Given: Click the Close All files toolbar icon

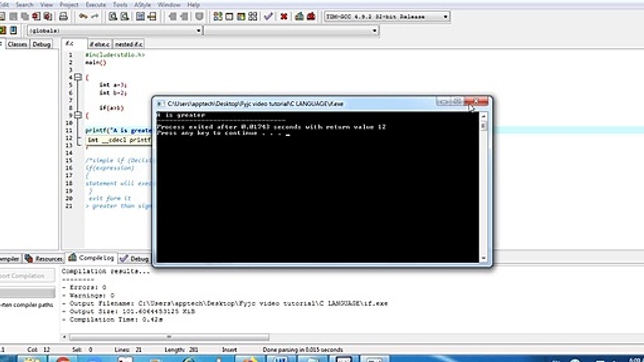Looking at the screenshot, I should point(48,17).
